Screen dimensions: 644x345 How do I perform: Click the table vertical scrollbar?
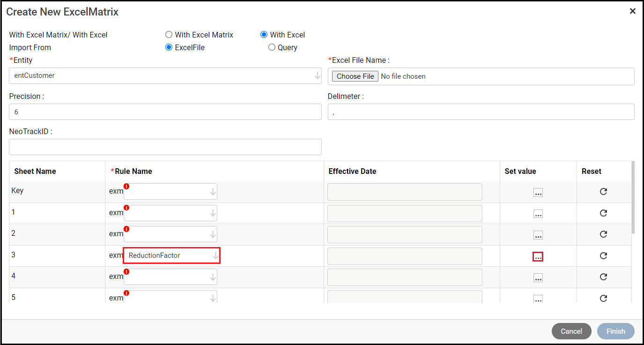click(633, 197)
